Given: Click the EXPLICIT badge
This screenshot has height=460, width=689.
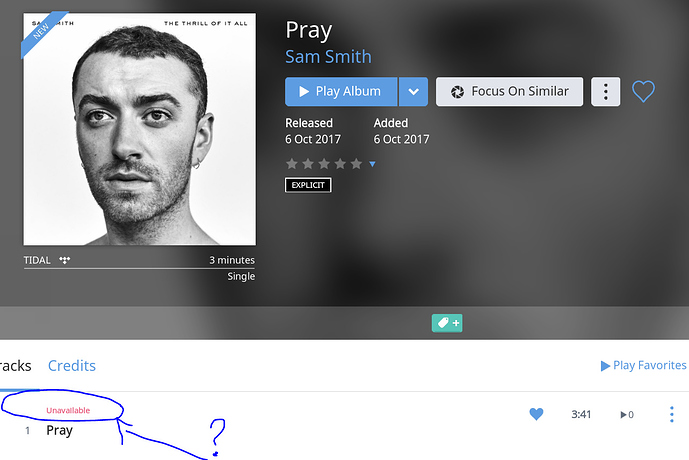Looking at the screenshot, I should coord(308,185).
